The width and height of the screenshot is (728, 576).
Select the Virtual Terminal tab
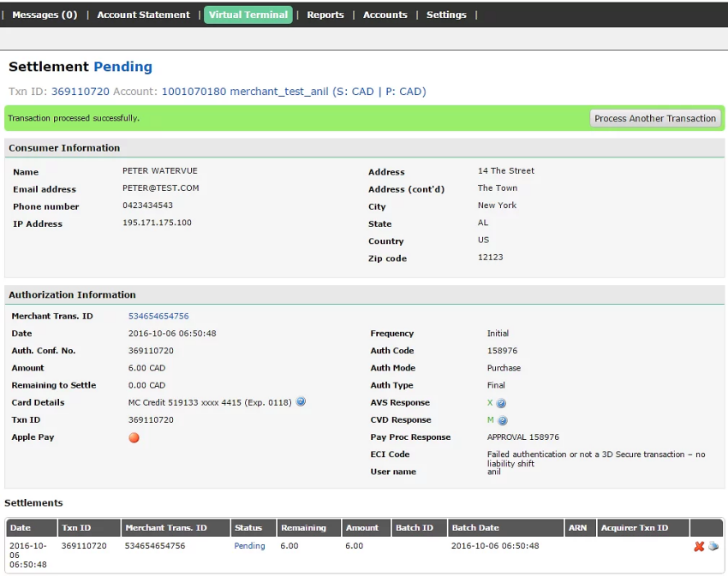pyautogui.click(x=248, y=15)
